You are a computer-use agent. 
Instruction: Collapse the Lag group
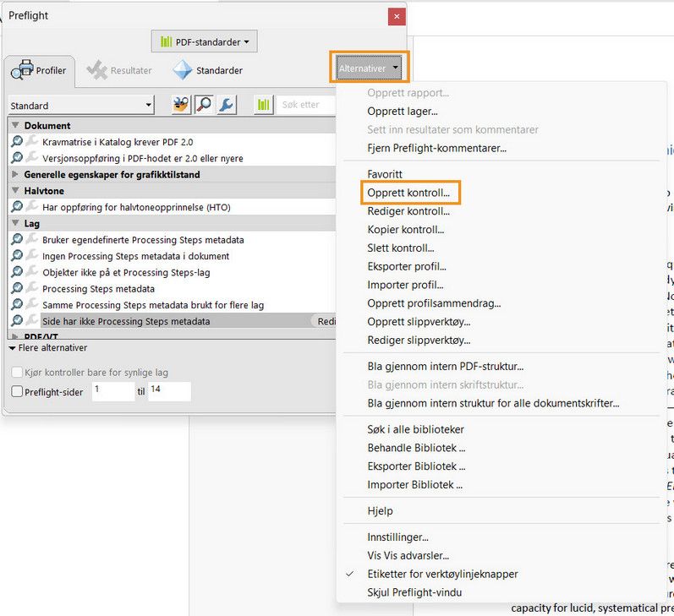15,223
